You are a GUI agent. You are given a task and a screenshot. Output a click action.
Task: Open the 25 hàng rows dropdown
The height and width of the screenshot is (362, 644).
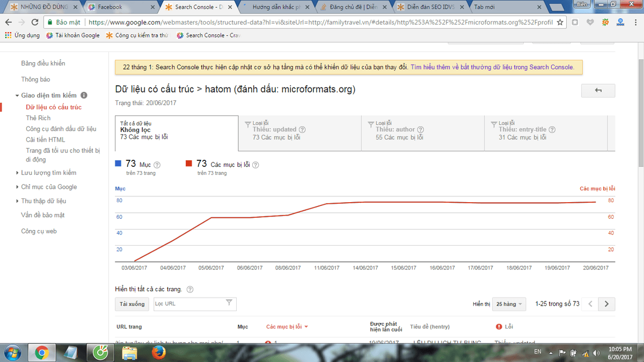[x=509, y=304]
